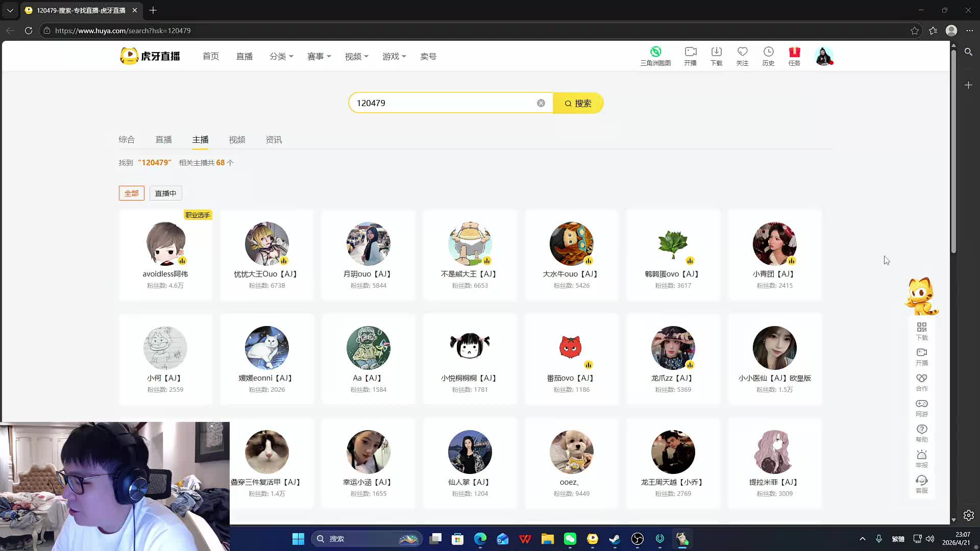Click the 下载 download icon in header

coord(716,56)
